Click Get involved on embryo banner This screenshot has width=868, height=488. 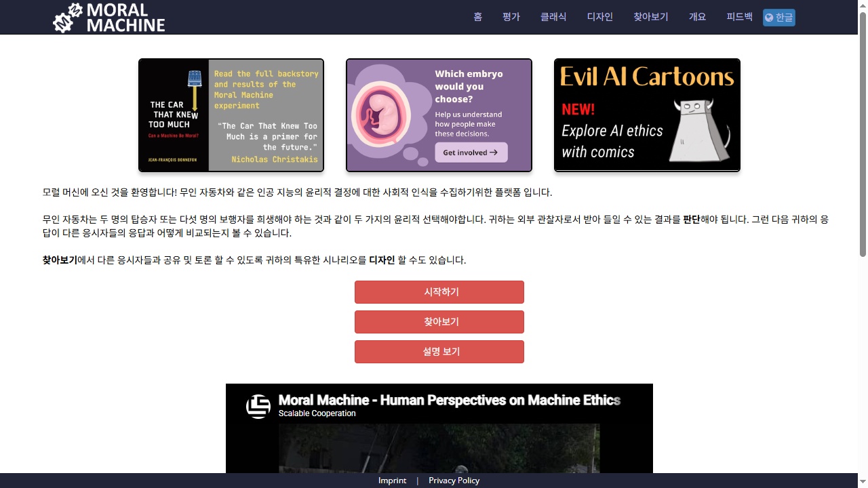[x=471, y=152]
